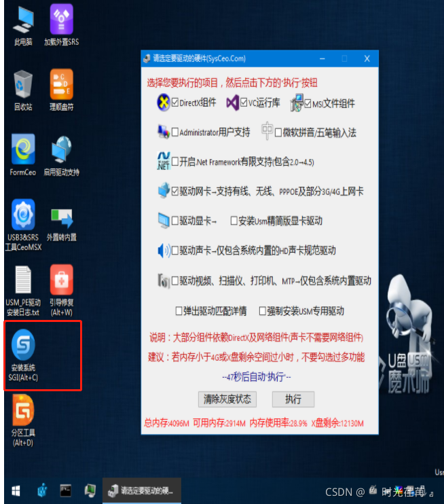Image resolution: width=444 pixels, height=504 pixels.
Task: Click the MSI installer component icon
Action: 297,103
